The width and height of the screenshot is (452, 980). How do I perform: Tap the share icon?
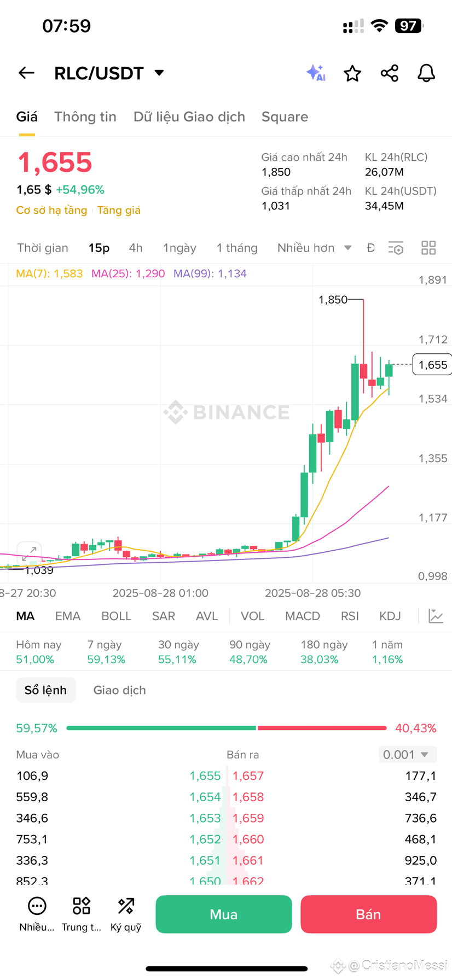390,73
